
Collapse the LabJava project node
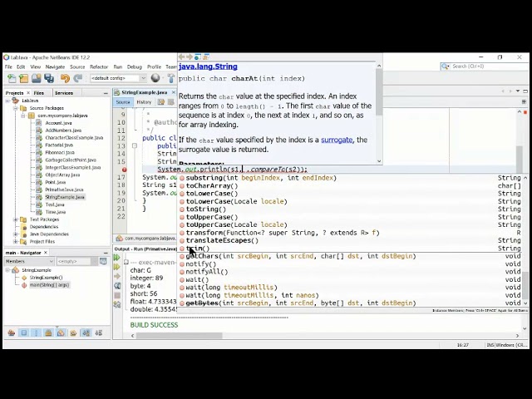7,101
